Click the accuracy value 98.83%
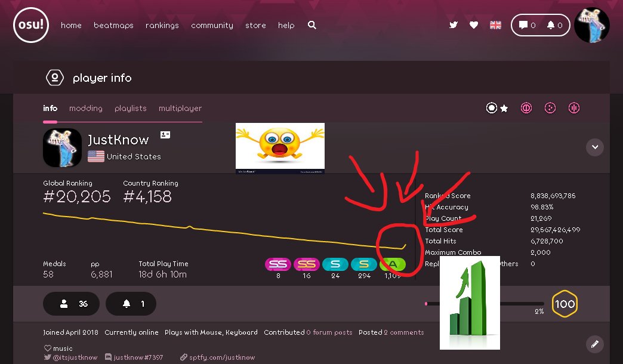Image resolution: width=623 pixels, height=364 pixels. pyautogui.click(x=542, y=207)
